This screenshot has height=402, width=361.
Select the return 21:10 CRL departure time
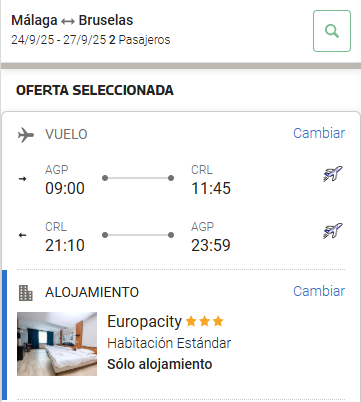click(x=65, y=245)
